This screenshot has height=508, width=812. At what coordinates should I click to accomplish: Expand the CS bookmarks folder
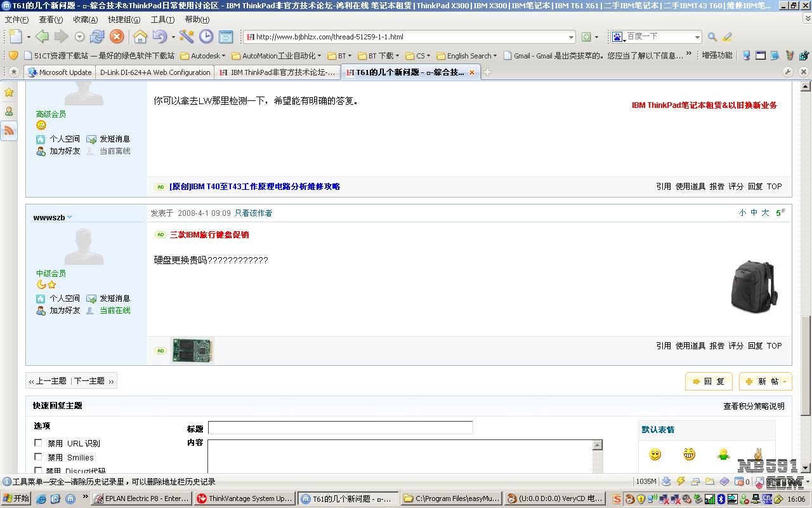(x=418, y=56)
